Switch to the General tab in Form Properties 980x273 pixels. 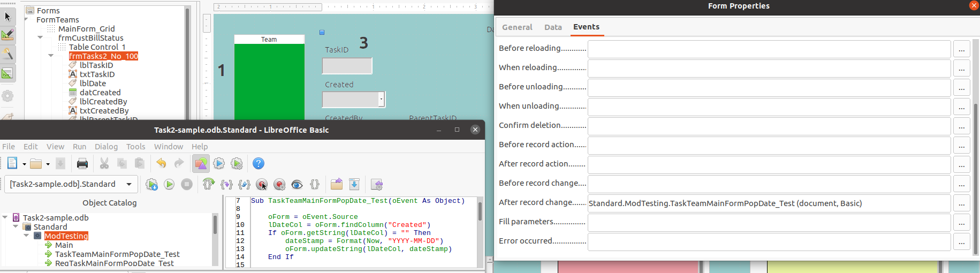click(517, 27)
